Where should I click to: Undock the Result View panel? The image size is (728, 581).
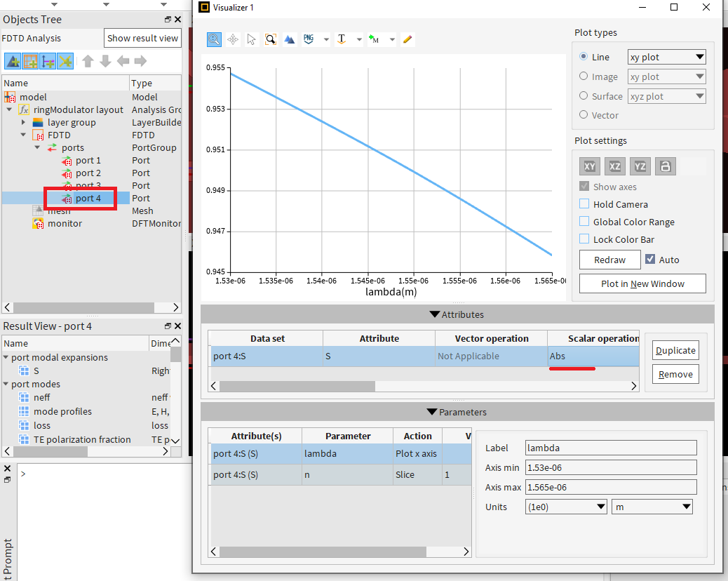pos(168,326)
